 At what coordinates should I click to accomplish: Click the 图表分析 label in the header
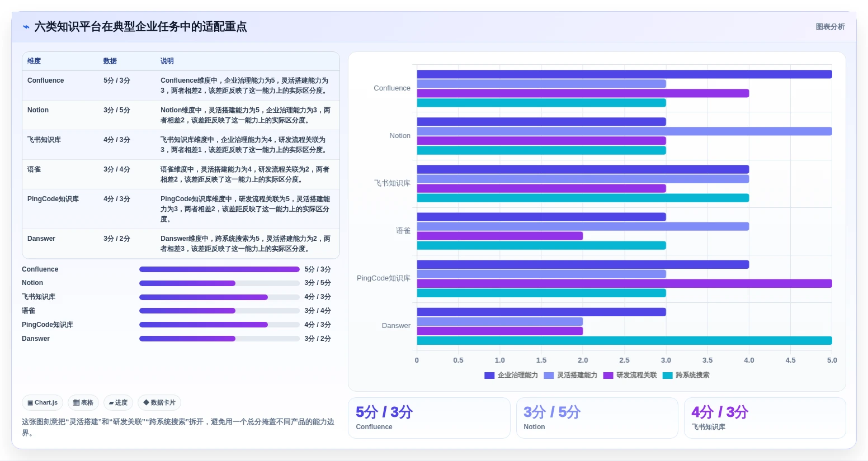click(x=830, y=27)
